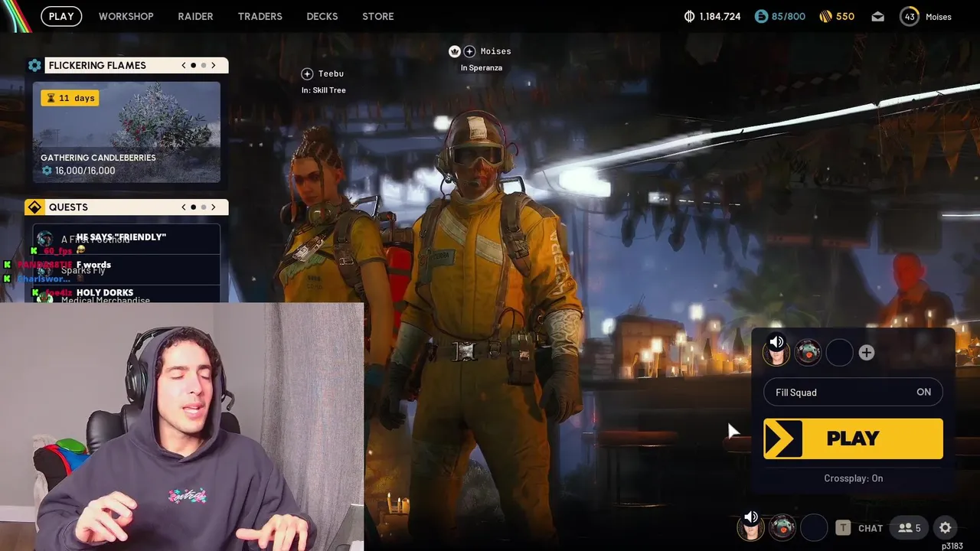This screenshot has width=980, height=551.
Task: Open the Sparks Fly quest row
Action: click(x=126, y=269)
